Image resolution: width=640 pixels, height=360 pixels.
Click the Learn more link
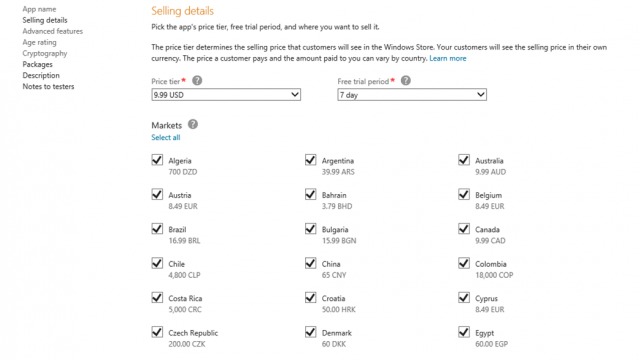pos(448,58)
